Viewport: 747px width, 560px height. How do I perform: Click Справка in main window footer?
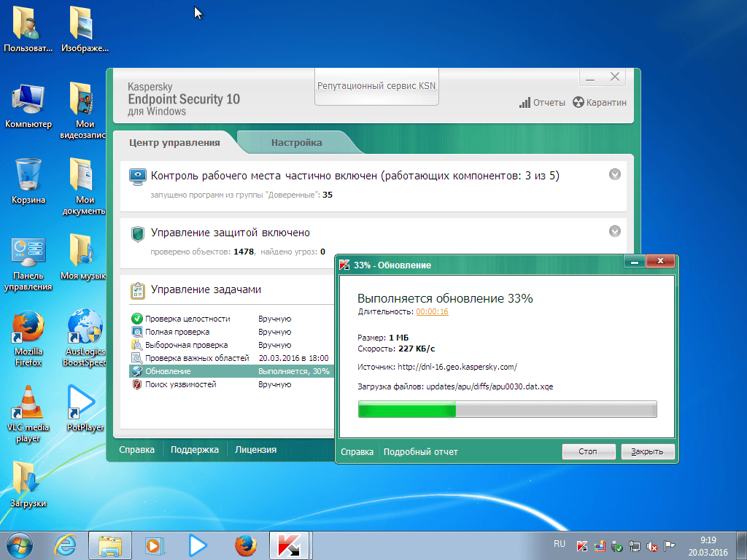pyautogui.click(x=136, y=449)
